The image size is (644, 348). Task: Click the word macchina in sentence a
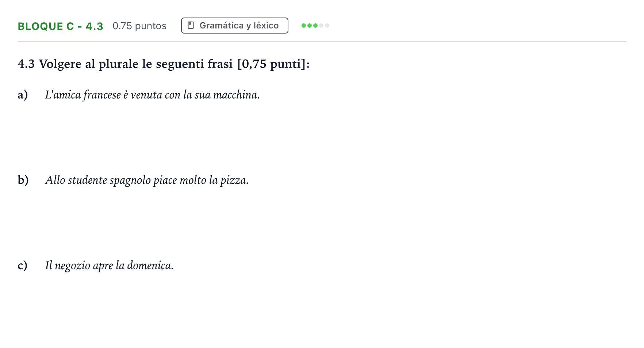pyautogui.click(x=236, y=95)
